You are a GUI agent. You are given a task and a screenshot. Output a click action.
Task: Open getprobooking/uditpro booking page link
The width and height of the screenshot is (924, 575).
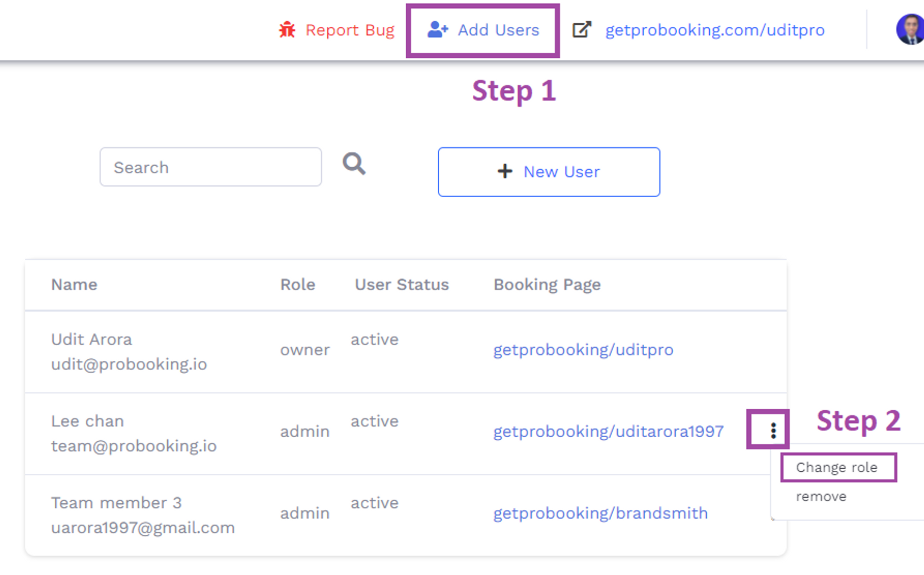pos(583,350)
